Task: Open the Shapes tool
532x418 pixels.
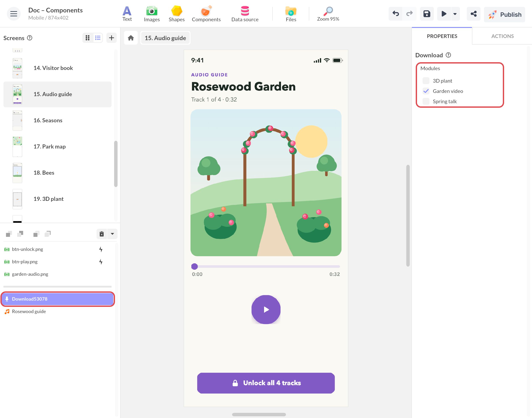Action: pos(176,14)
